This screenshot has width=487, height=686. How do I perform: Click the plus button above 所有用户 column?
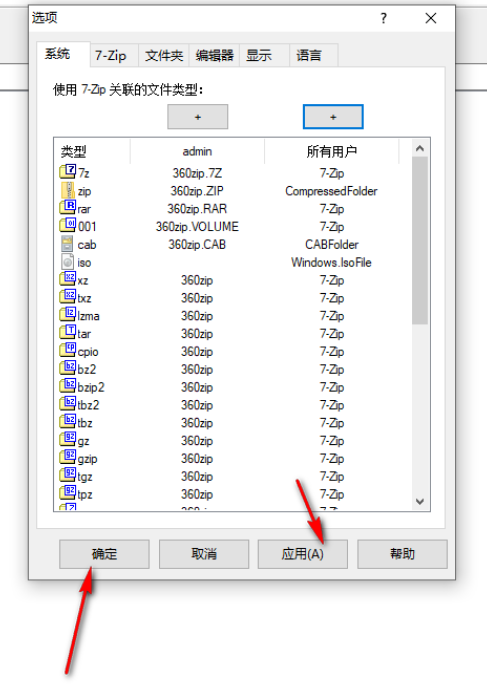coord(333,117)
